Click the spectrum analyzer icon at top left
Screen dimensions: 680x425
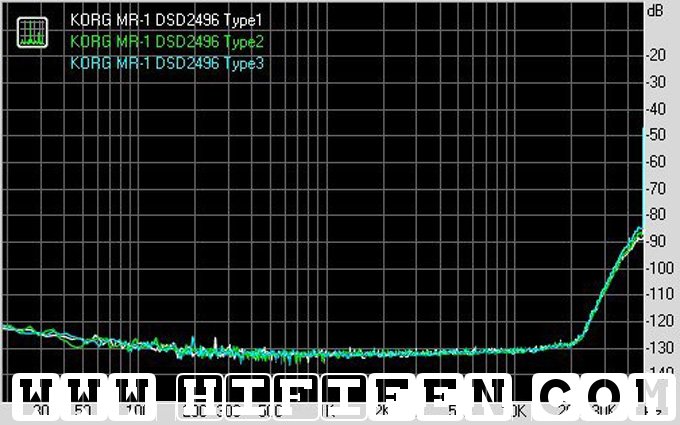(x=33, y=33)
